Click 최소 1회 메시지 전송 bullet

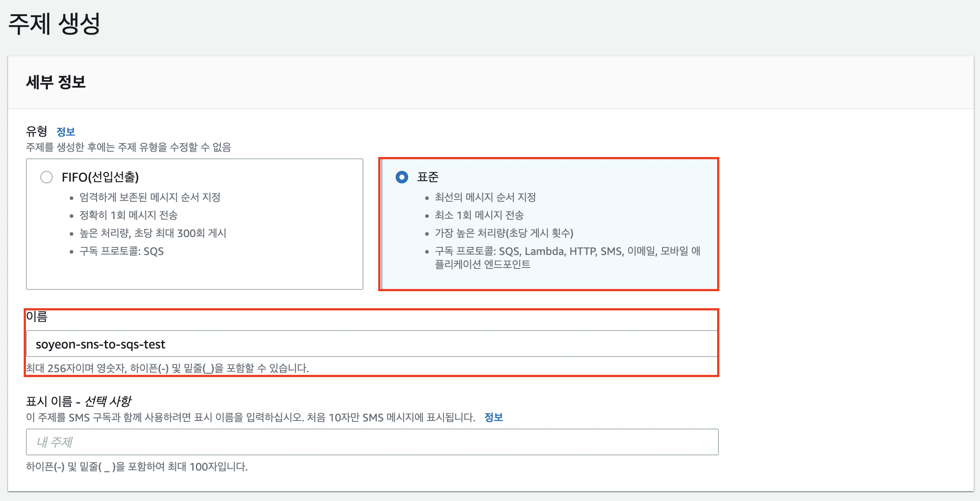[x=479, y=215]
